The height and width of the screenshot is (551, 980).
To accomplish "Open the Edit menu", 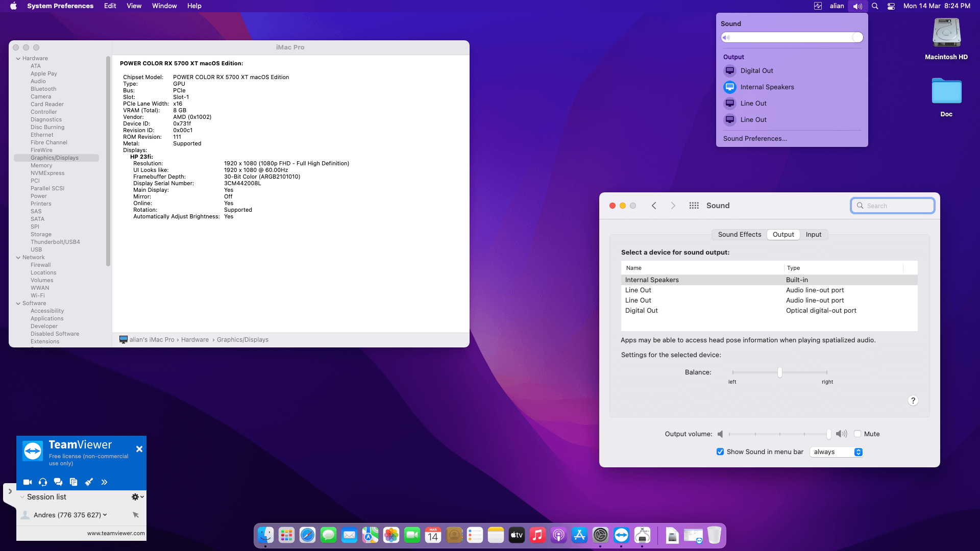I will 110,6.
